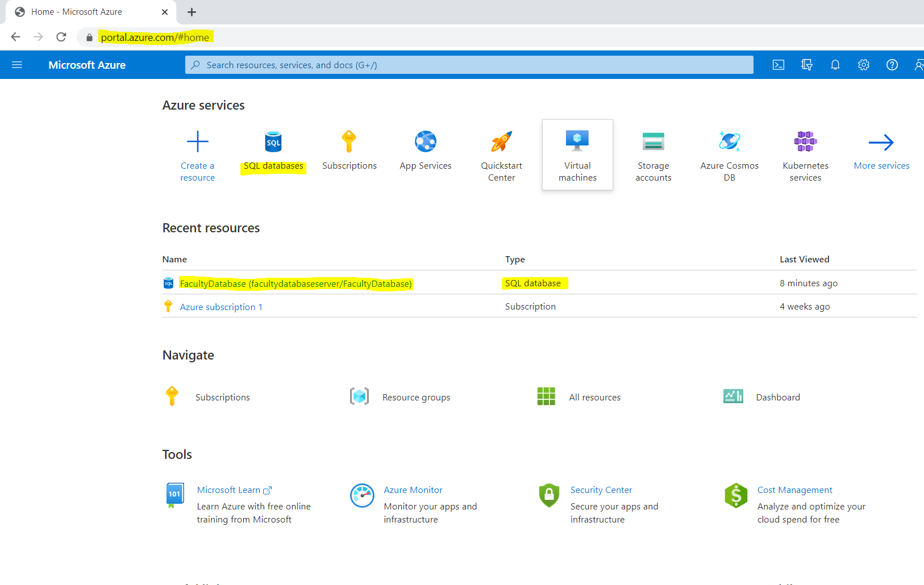Click the '4 weeks ago' cell
This screenshot has width=924, height=585.
click(805, 306)
